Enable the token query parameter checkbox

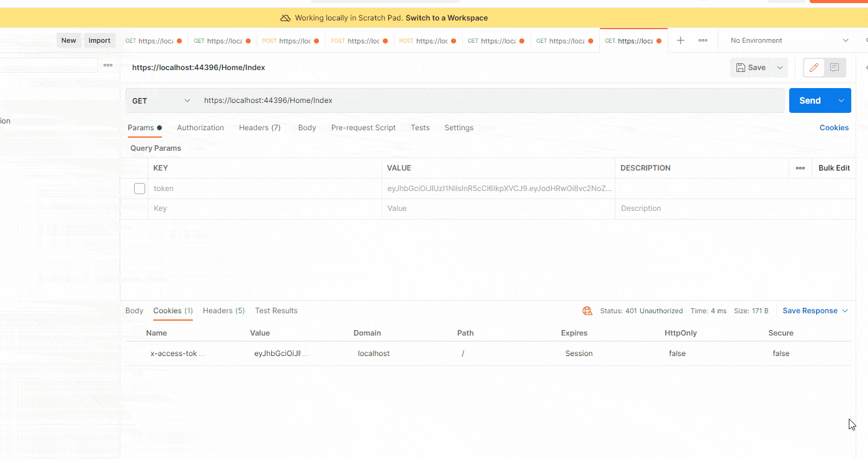[140, 189]
